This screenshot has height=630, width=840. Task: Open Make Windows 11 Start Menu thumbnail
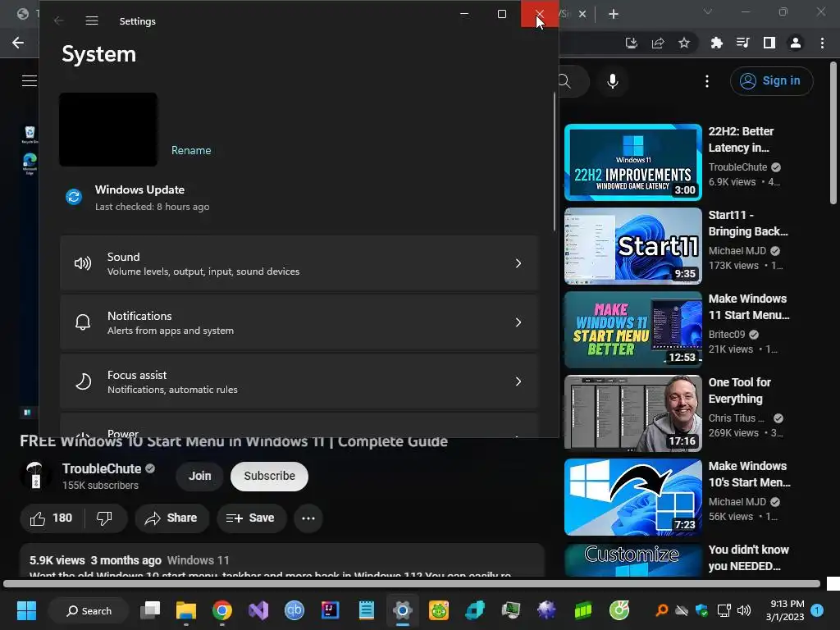click(632, 330)
